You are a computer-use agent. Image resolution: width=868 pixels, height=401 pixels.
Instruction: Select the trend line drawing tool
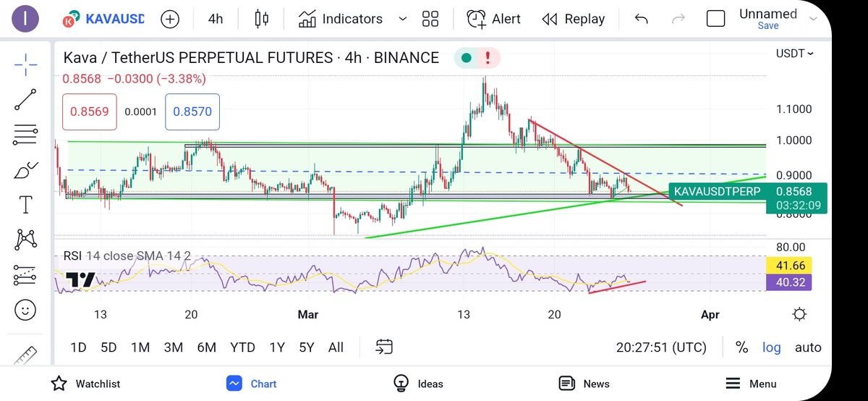tap(25, 100)
